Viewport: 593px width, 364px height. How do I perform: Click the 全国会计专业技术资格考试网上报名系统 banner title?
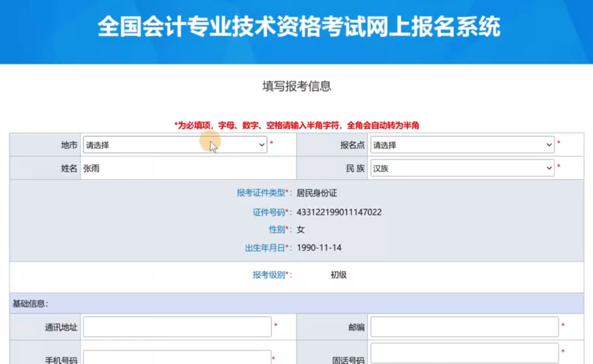click(299, 26)
